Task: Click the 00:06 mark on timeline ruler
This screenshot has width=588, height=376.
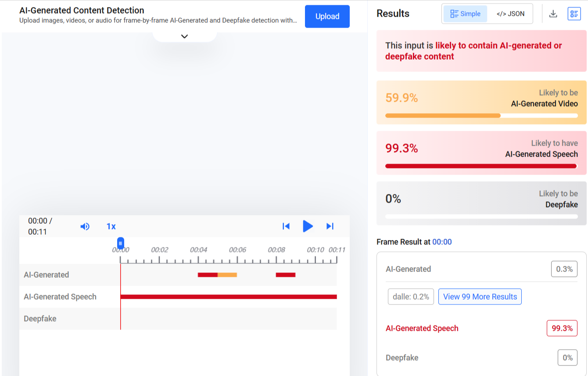Action: [x=237, y=250]
